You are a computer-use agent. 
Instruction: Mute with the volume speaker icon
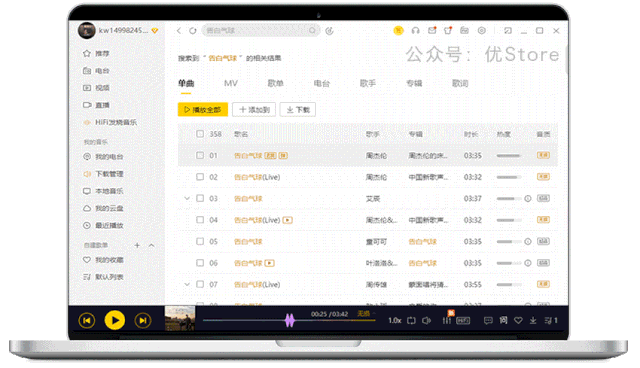click(427, 321)
